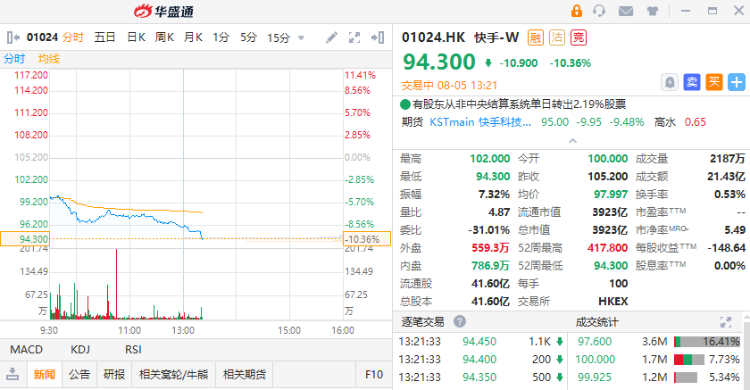Switch to 分时 chart tab
Viewport: 750px width, 390px height.
pos(73,37)
